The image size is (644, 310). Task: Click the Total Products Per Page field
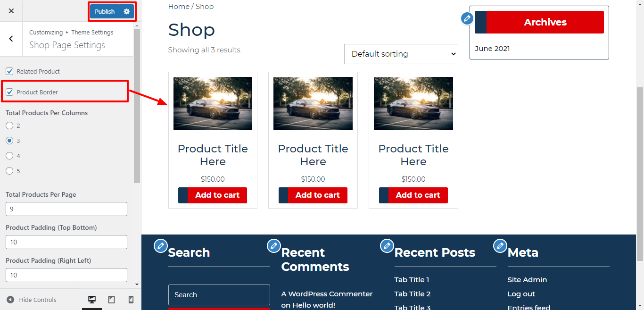pos(66,209)
